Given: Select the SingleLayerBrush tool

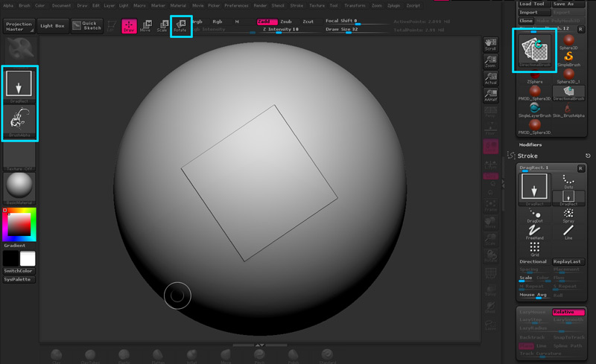Looking at the screenshot, I should (x=535, y=110).
